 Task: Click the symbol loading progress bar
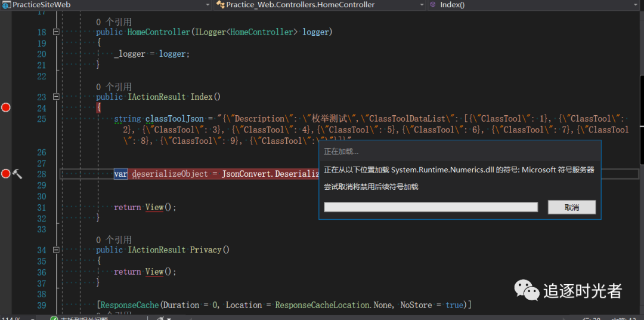pos(431,207)
